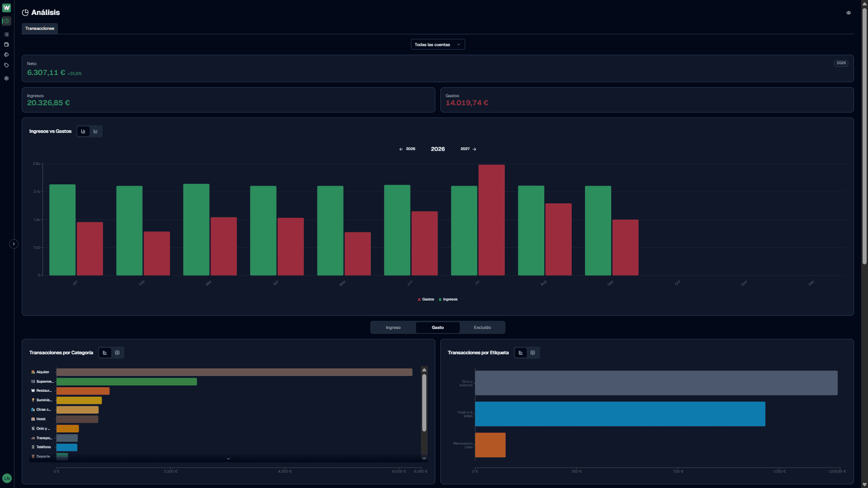Click the Gastos total 14.019,74 €
The height and width of the screenshot is (488, 868).
[x=467, y=103]
